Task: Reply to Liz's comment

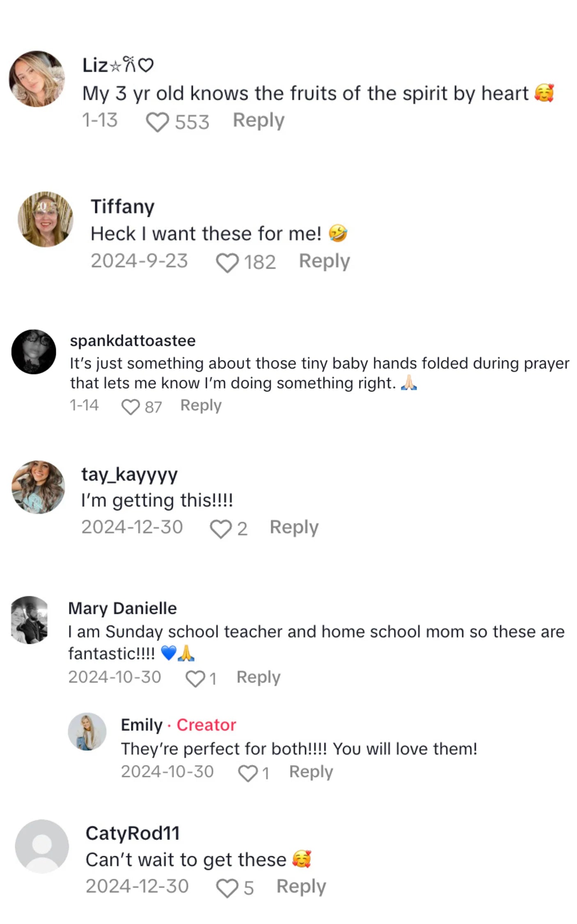Action: 259,121
